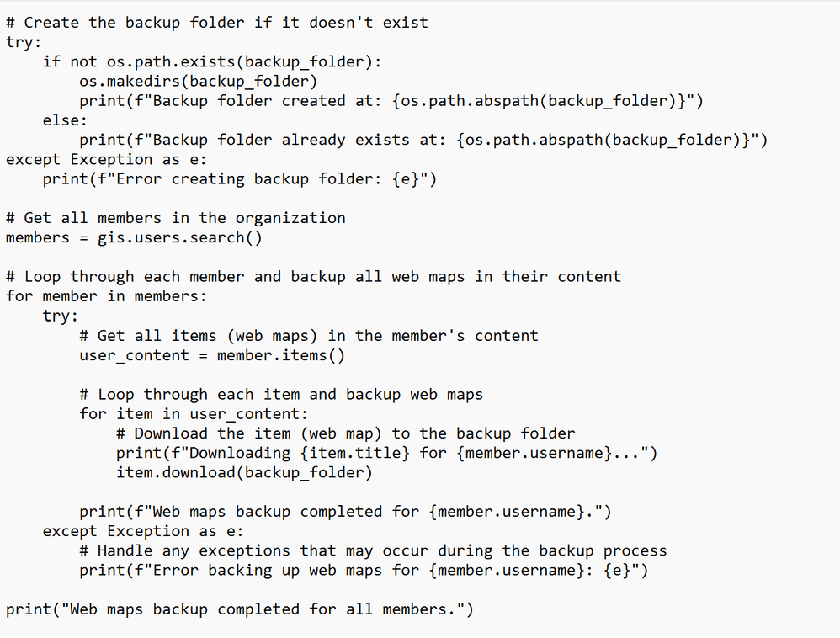
Task: Place cursor on "os.makedirs(backup_folder)" line
Action: pyautogui.click(x=198, y=81)
